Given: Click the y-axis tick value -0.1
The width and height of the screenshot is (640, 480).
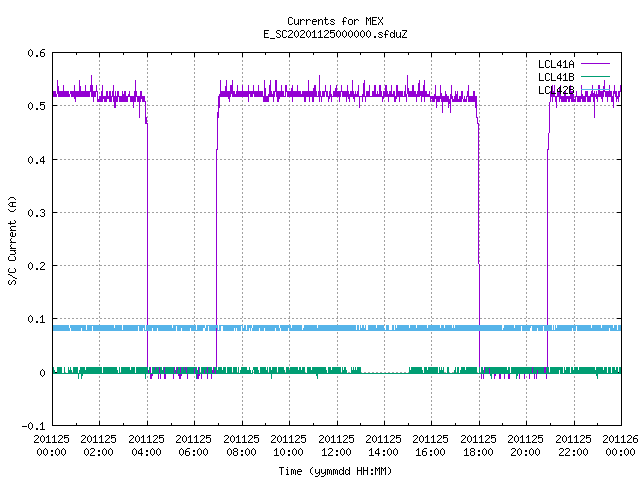Looking at the screenshot, I should click(x=33, y=426).
